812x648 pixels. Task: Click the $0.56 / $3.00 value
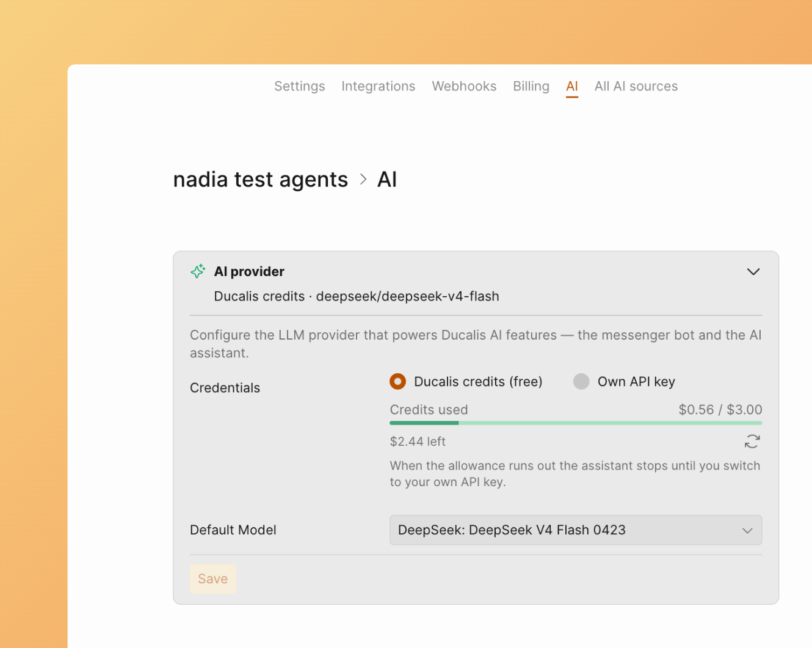[x=720, y=410]
